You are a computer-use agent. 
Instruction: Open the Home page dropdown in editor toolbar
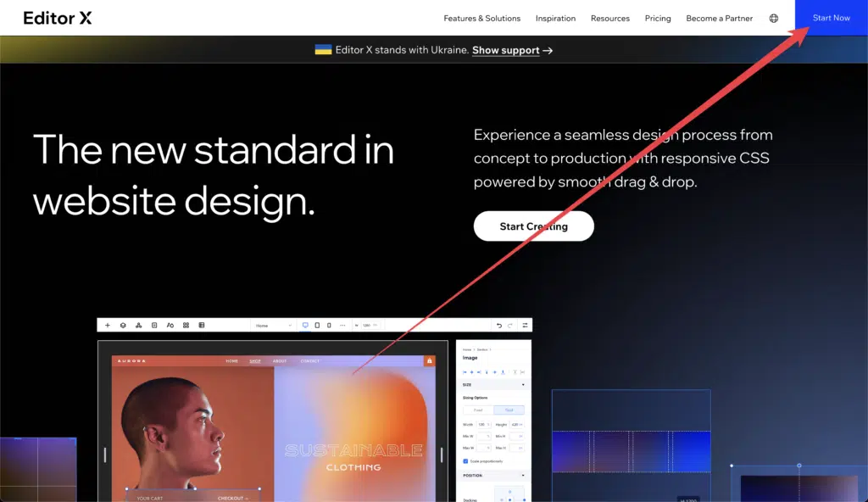coord(273,326)
